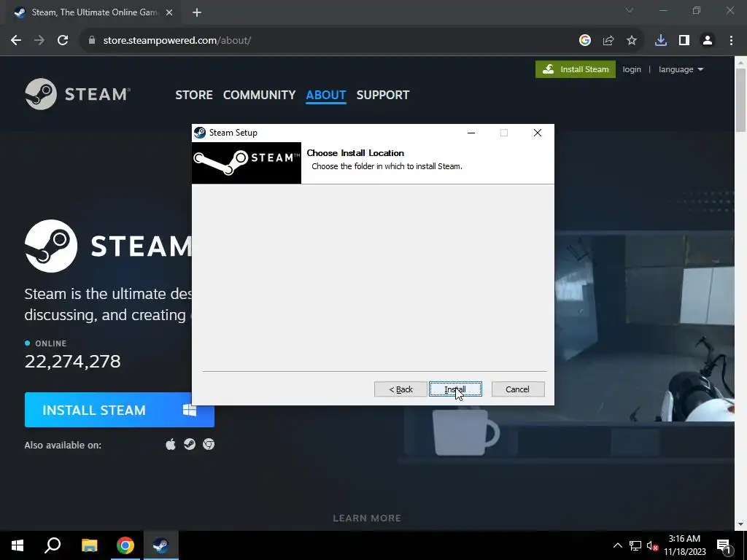Click the muted volume tray icon
The height and width of the screenshot is (560, 747).
[x=652, y=545]
